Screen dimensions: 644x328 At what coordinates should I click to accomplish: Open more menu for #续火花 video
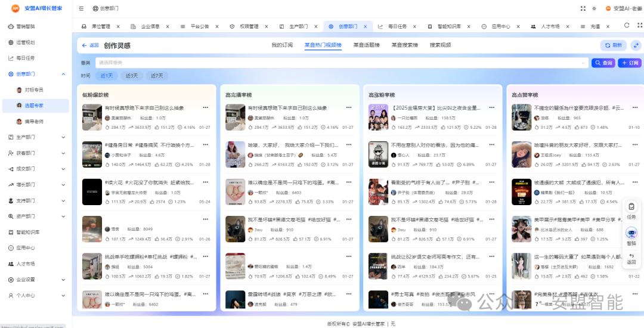(205, 182)
